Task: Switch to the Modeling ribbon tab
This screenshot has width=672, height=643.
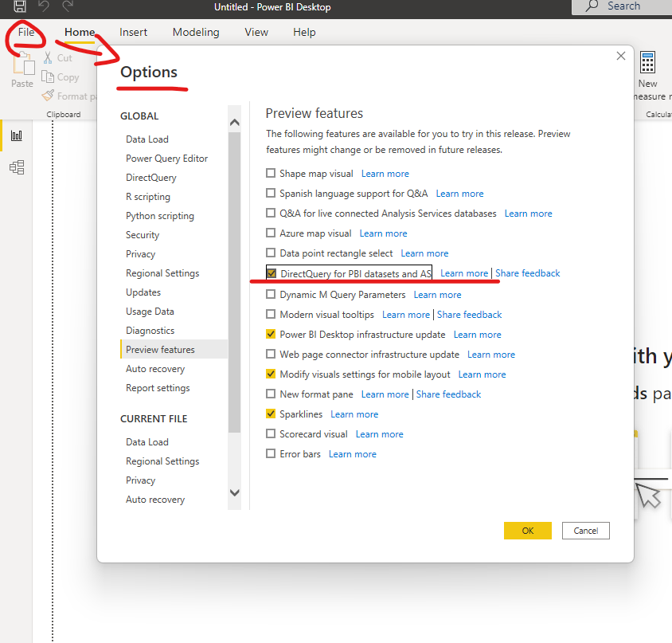Action: tap(196, 32)
